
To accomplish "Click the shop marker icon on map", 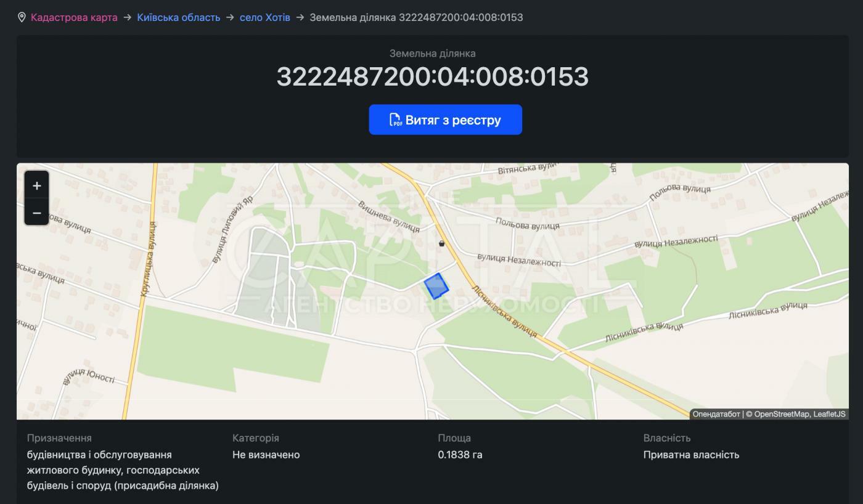I will click(441, 243).
